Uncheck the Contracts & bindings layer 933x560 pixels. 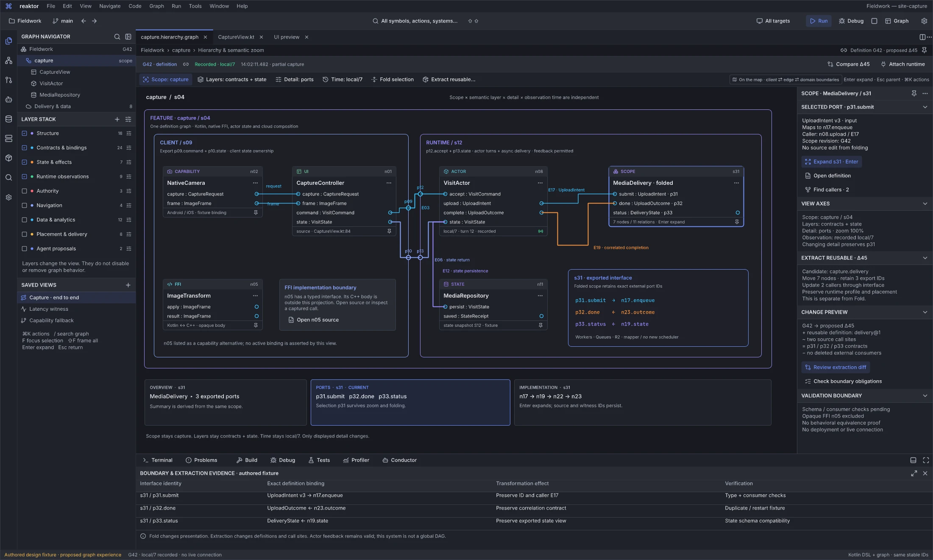coord(24,148)
